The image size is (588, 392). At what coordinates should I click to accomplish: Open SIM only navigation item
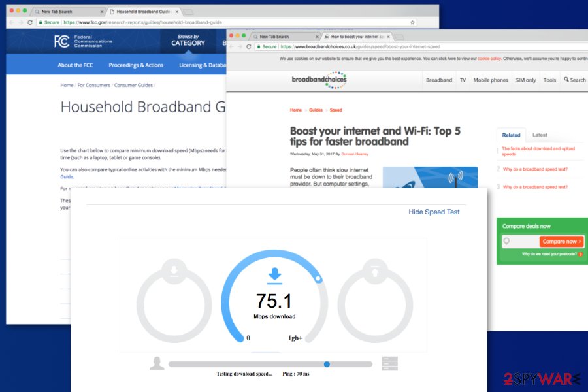(x=526, y=80)
